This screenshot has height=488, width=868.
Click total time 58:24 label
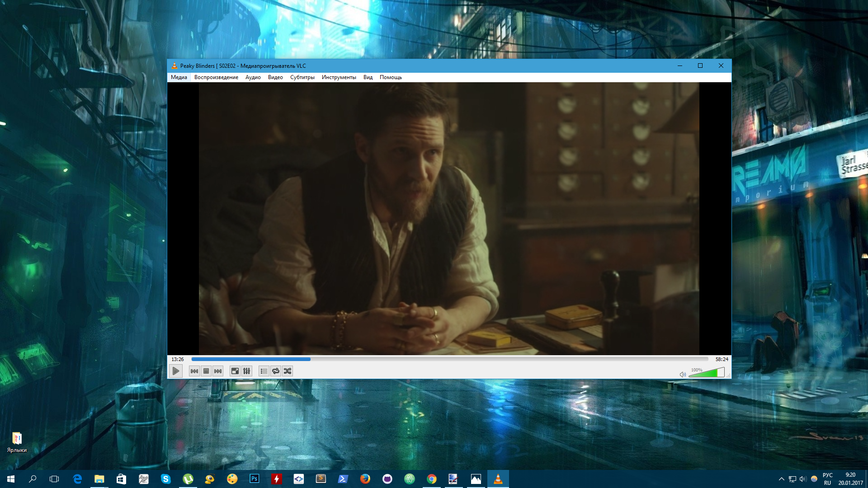point(722,359)
